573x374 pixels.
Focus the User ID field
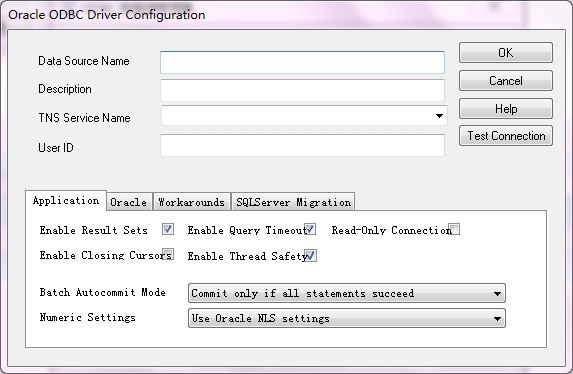coord(302,145)
